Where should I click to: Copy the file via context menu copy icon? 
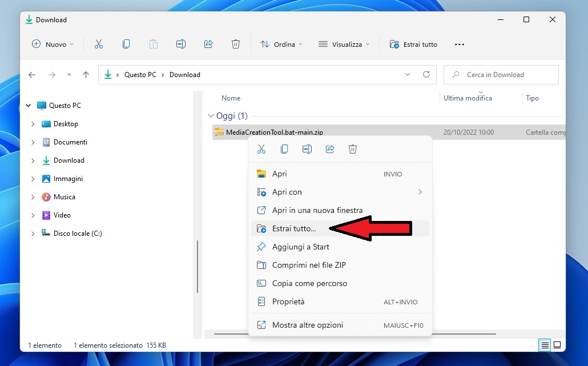click(x=284, y=149)
